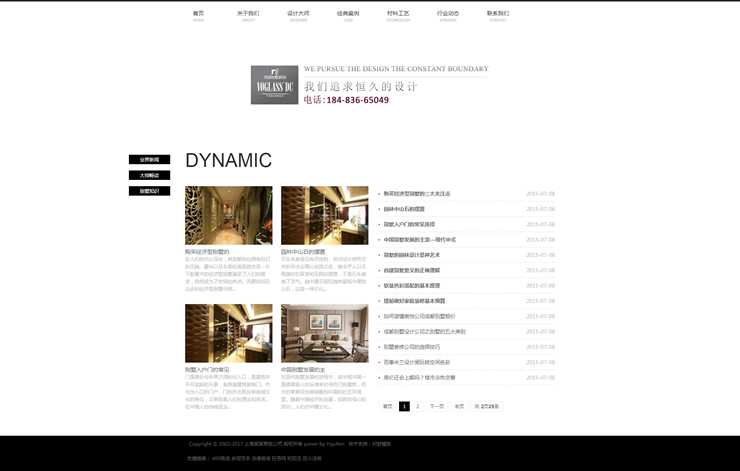Open article 软装色彩搭配的基本原理
Screen dimensions: 740x471
pyautogui.click(x=412, y=286)
